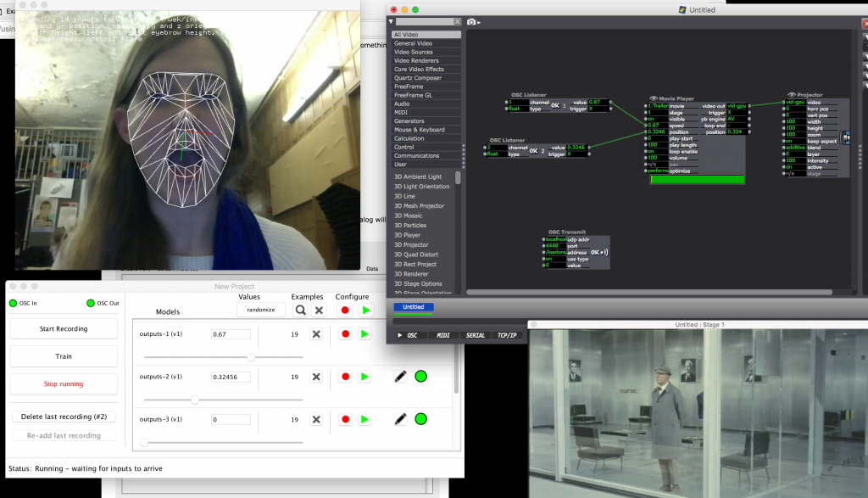Select Communications category
This screenshot has height=498, width=868.
[426, 155]
